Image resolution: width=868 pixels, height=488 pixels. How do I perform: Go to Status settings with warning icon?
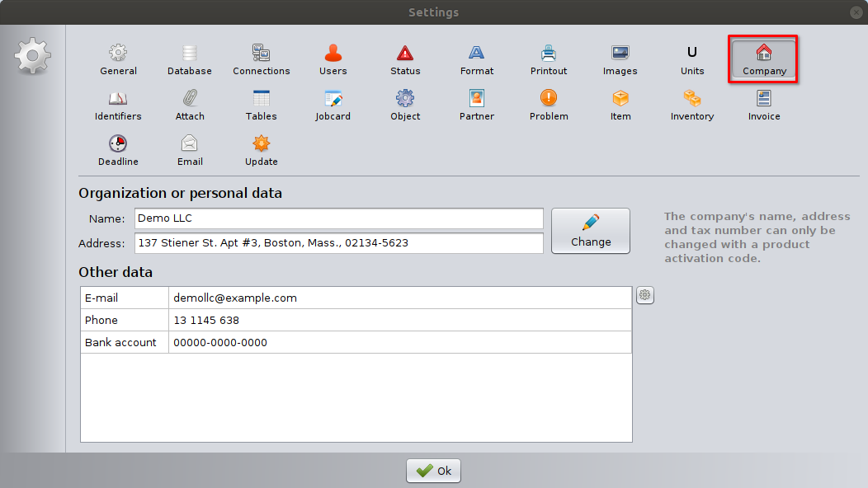click(x=405, y=60)
